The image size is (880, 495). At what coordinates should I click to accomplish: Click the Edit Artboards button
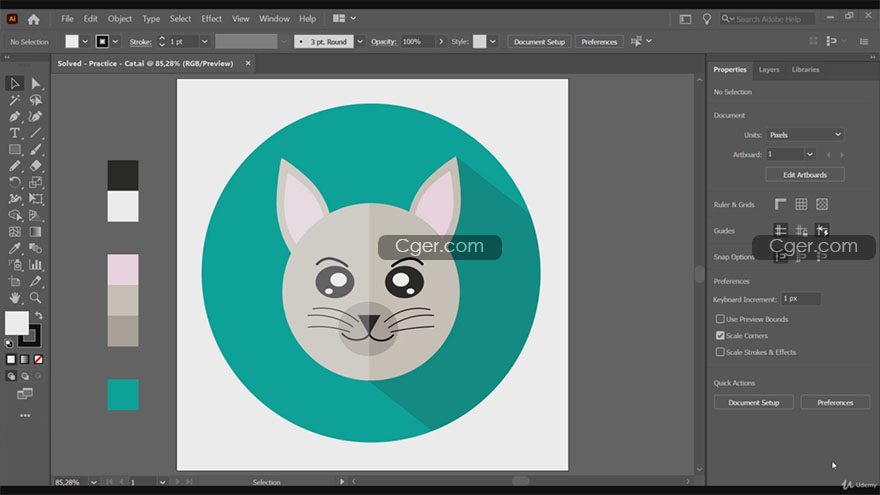tap(805, 175)
